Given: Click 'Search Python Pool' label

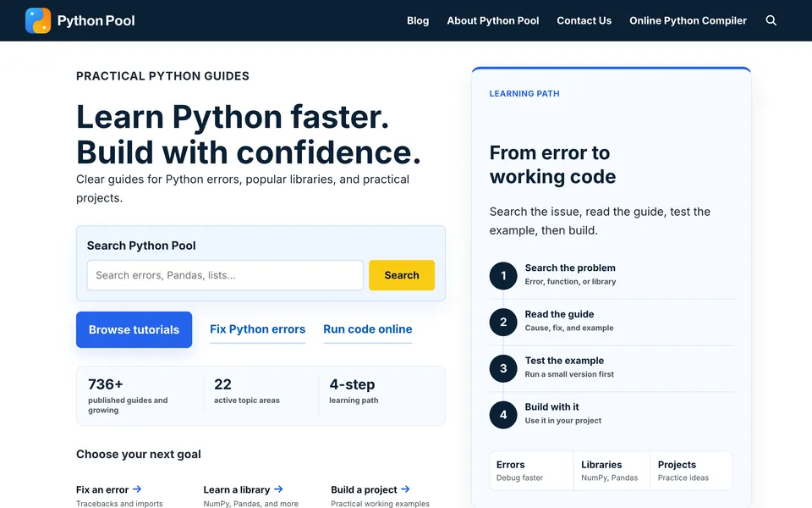Looking at the screenshot, I should click(141, 246).
